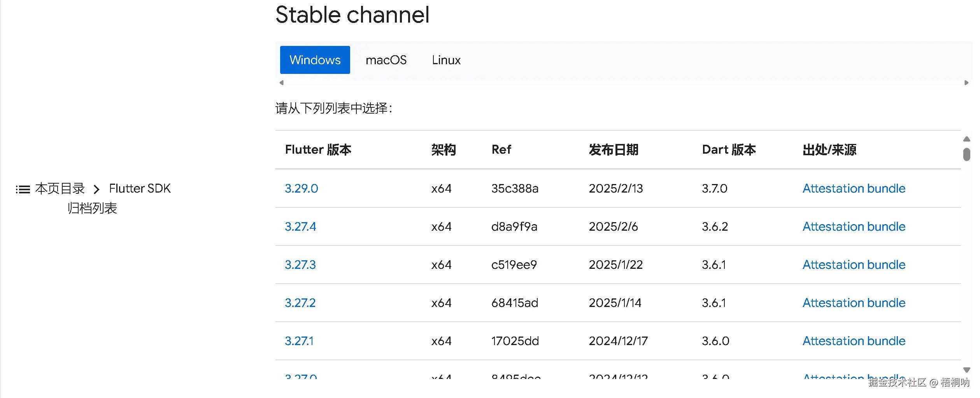Click the Ref value 35c388a

(x=515, y=189)
